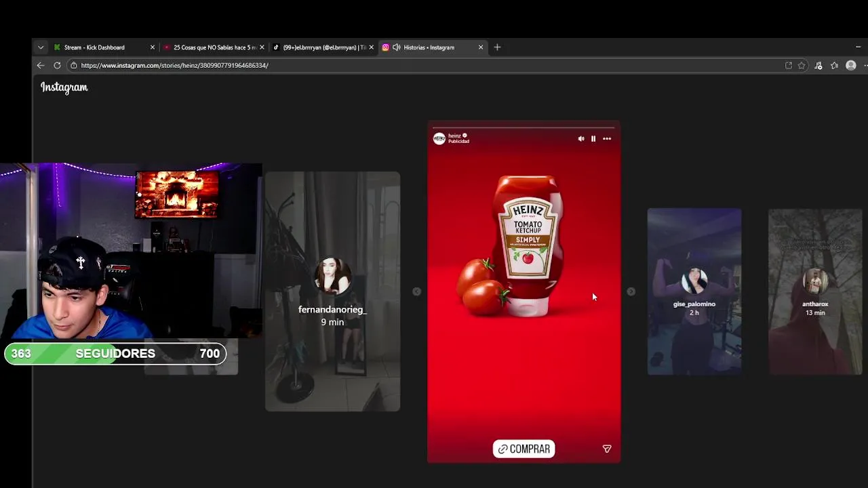The width and height of the screenshot is (868, 488).
Task: Share the Heinz story via paper-plane icon
Action: [607, 449]
